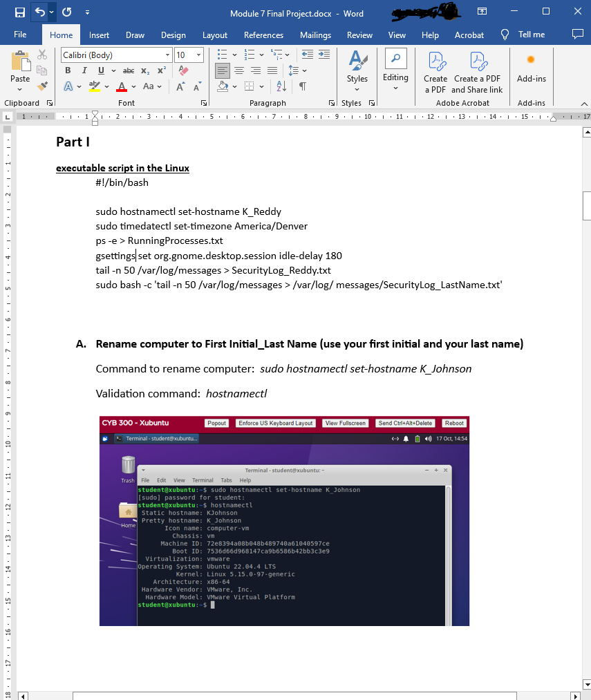Click the Shading paint bucket icon
Viewport: 591px width, 700px height.
pyautogui.click(x=223, y=86)
